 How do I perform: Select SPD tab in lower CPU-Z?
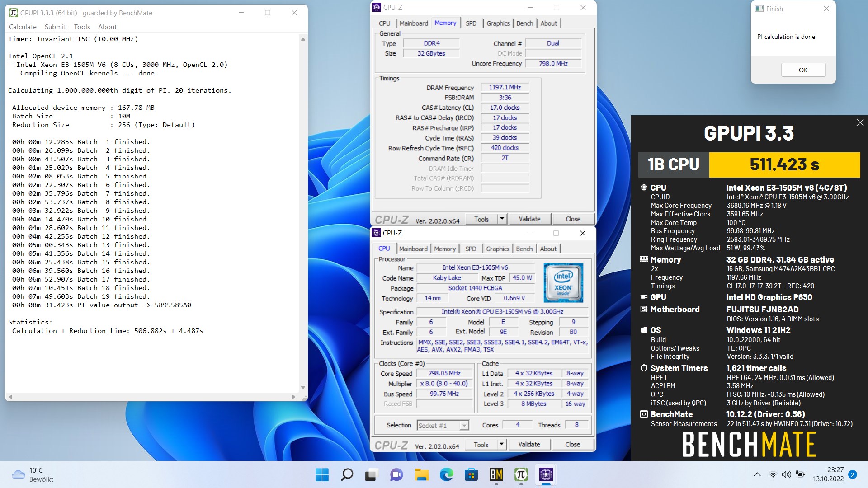(471, 249)
